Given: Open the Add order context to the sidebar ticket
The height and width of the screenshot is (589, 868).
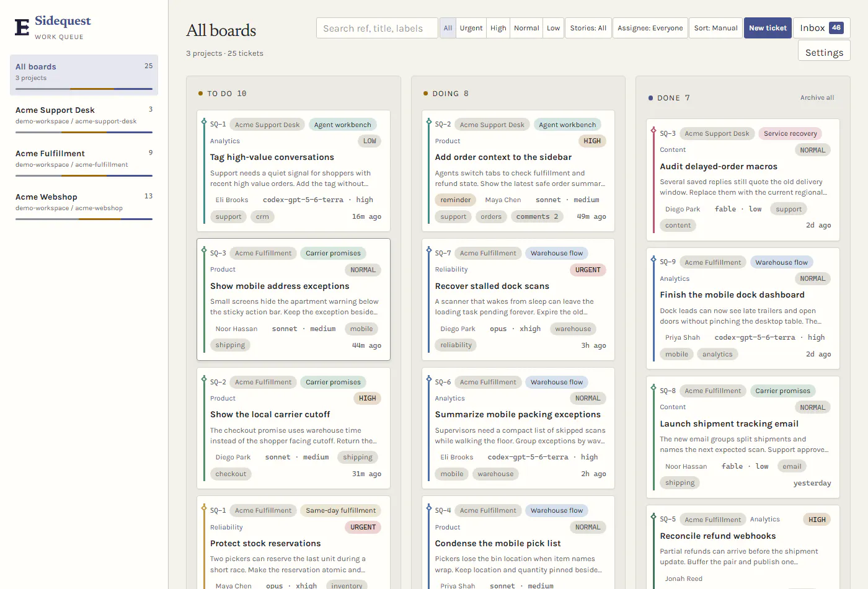Looking at the screenshot, I should 518,170.
